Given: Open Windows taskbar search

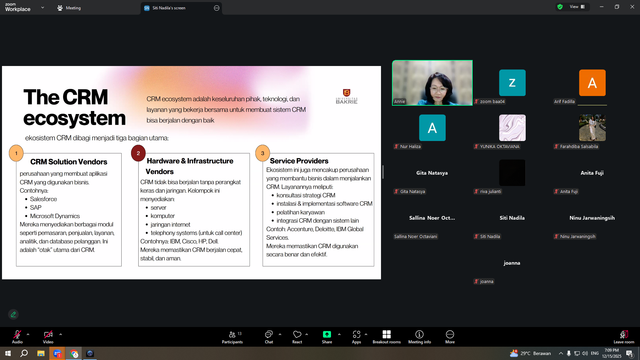Looking at the screenshot, I should point(24,353).
